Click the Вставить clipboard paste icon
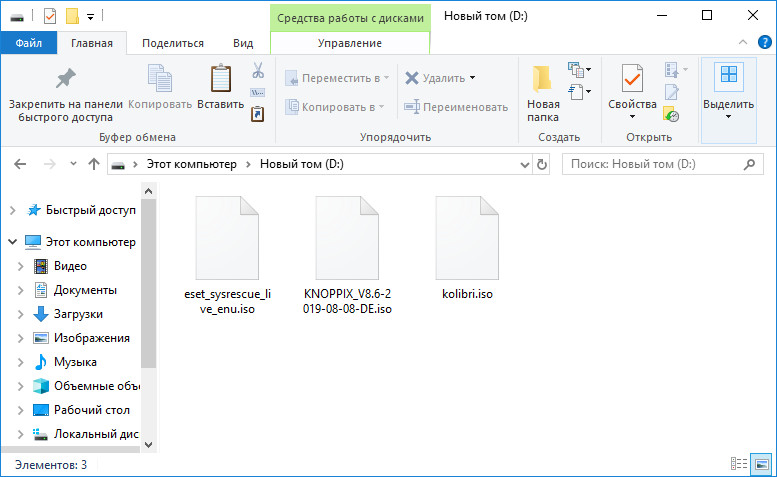The width and height of the screenshot is (777, 477). (221, 78)
